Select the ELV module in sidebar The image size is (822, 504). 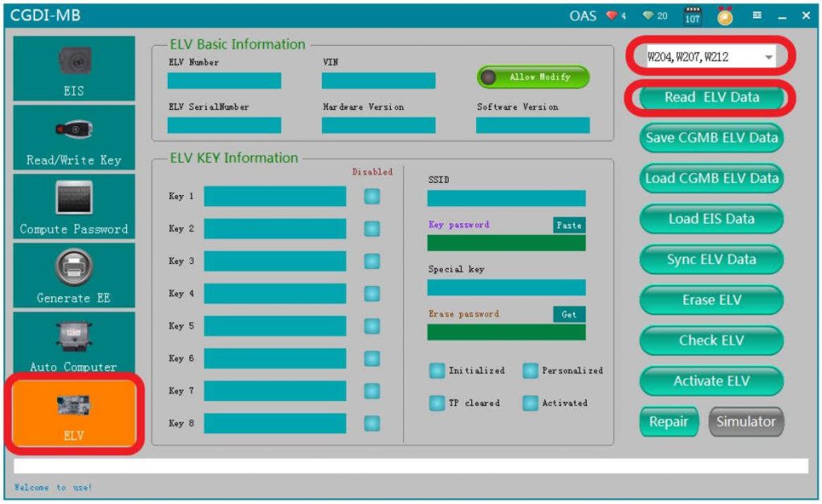74,413
